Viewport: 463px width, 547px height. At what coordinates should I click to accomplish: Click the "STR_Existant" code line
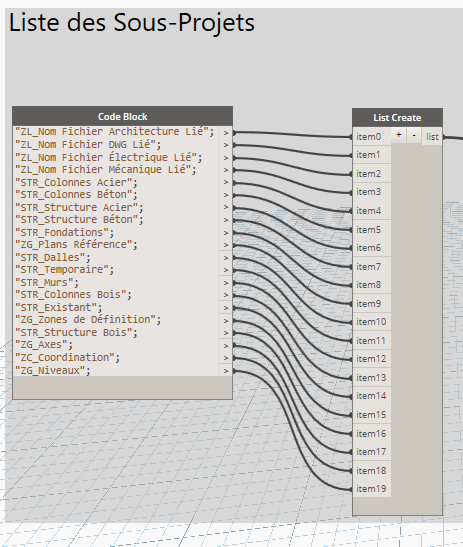coord(59,308)
